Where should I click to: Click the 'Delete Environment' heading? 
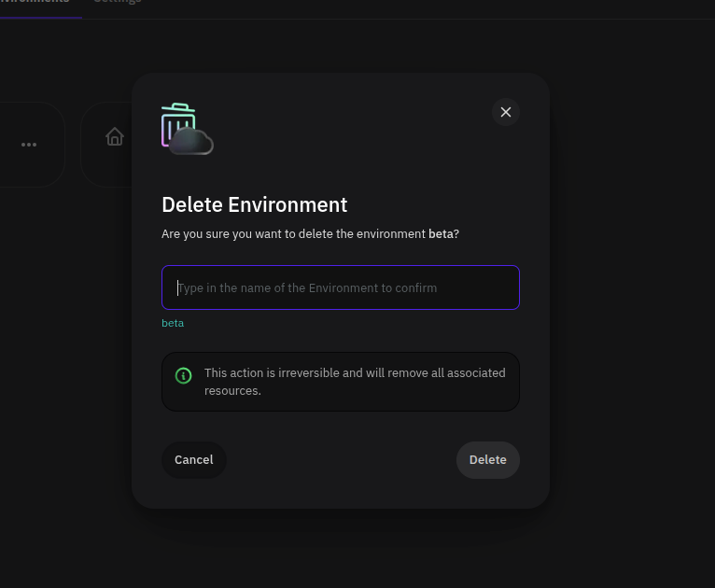click(255, 204)
